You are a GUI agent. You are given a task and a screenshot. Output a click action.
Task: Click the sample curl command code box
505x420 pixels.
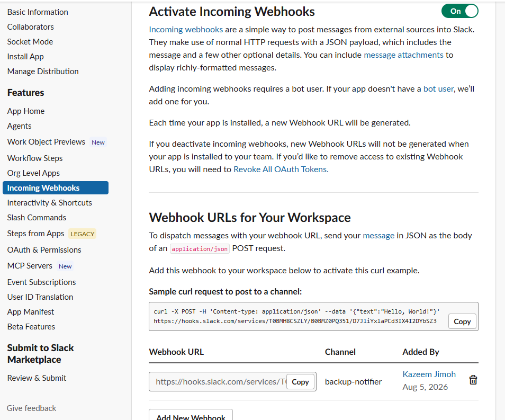click(313, 317)
